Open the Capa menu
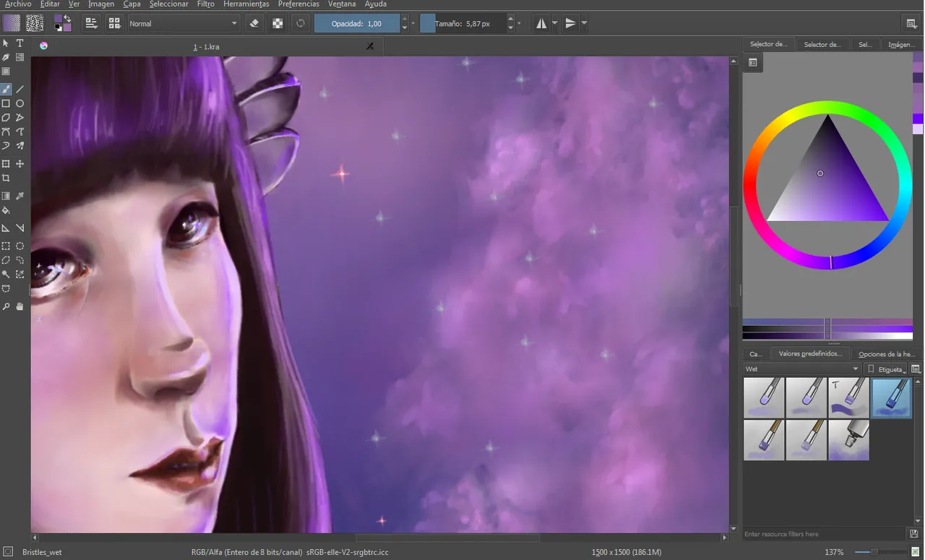Viewport: 925px width, 560px height. click(132, 4)
